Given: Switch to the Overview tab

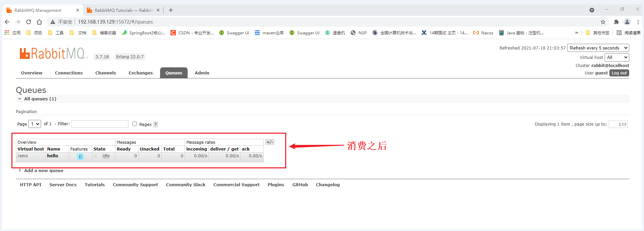Looking at the screenshot, I should pos(32,73).
